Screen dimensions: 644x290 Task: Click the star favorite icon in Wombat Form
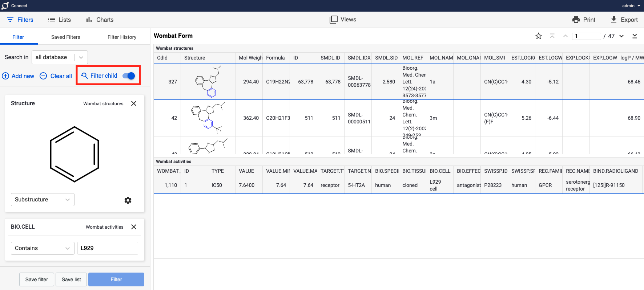coord(538,36)
